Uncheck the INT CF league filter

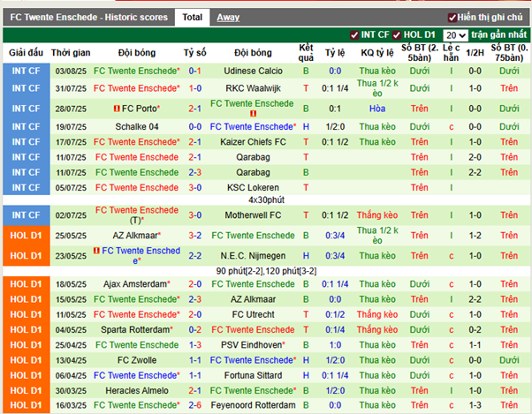point(354,35)
